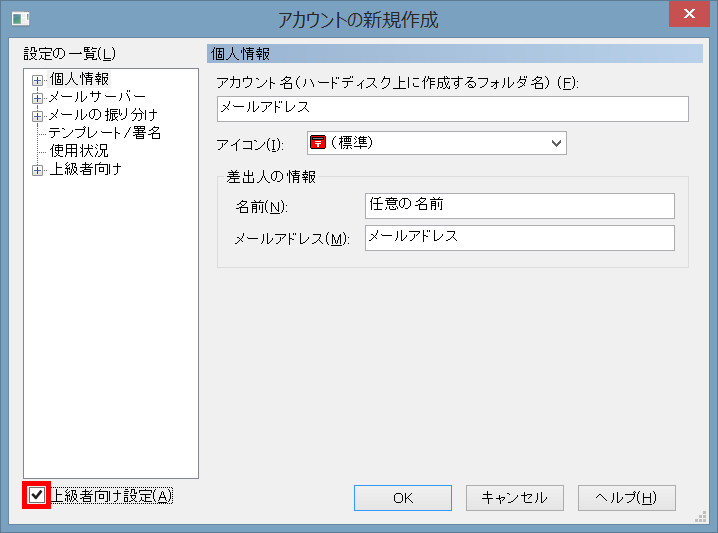
Task: Select 上級者向け label in settings tree
Action: pyautogui.click(x=85, y=169)
